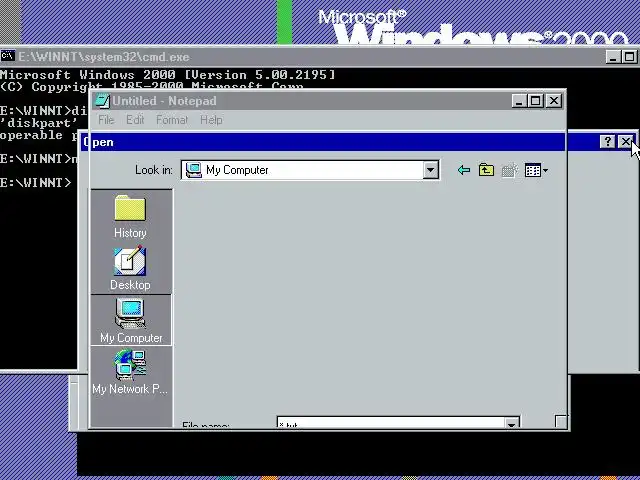Close the Untitled Notepad window
Screen dimensions: 640x480
point(554,101)
